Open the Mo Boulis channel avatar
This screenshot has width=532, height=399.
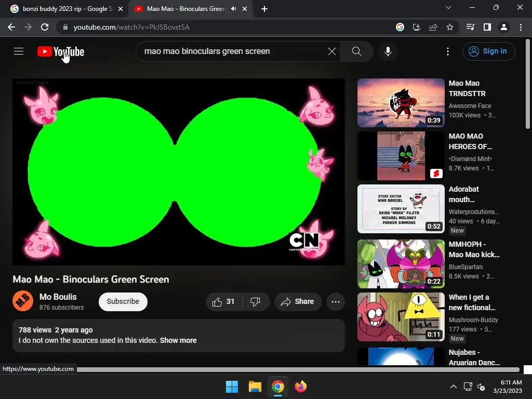(x=23, y=301)
